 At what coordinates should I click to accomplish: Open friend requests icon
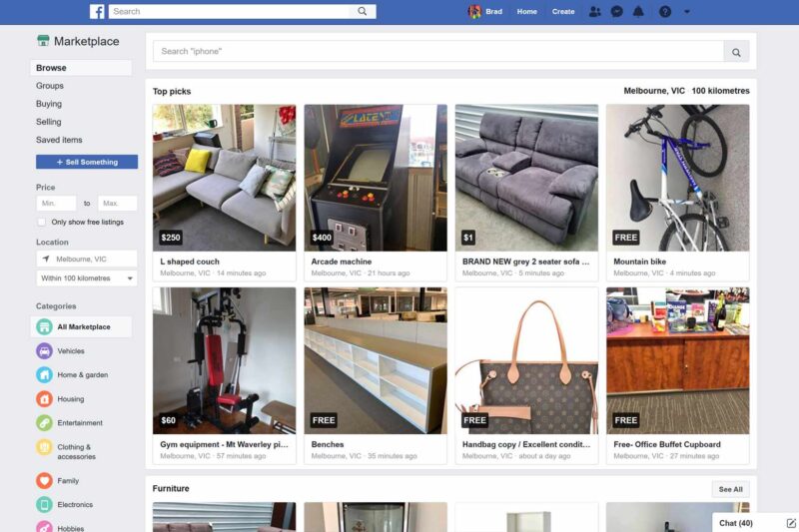point(594,11)
